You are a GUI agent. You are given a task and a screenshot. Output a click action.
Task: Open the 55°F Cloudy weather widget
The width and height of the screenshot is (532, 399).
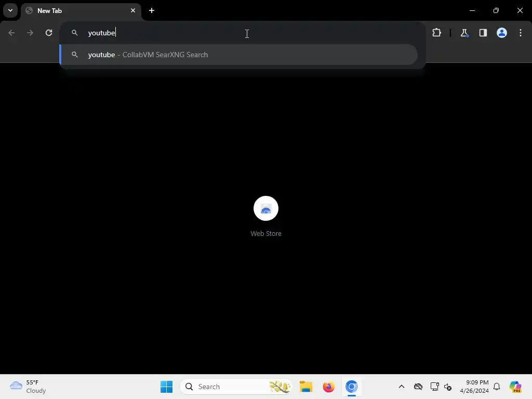(x=28, y=387)
